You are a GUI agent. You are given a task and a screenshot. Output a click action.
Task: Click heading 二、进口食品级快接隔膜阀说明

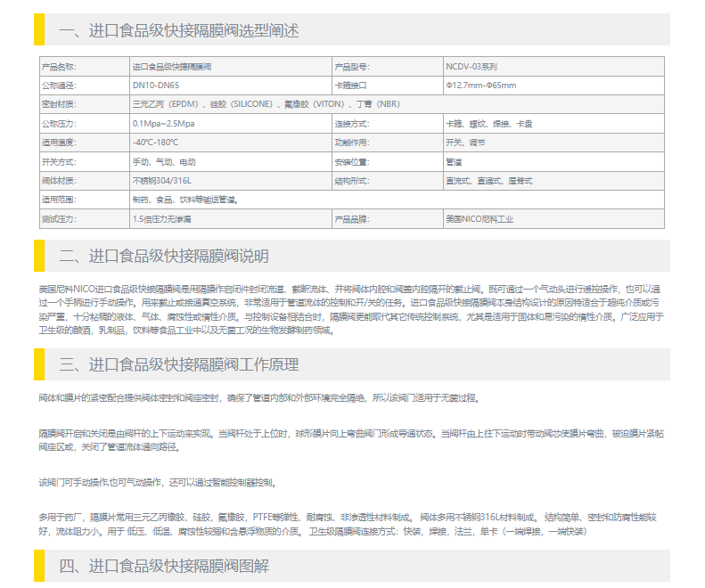(x=164, y=257)
